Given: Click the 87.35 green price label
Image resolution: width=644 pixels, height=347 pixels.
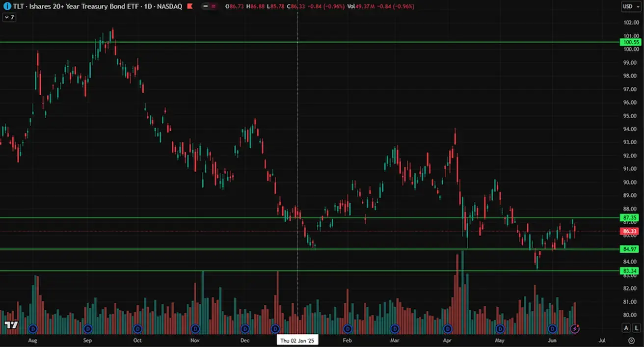Looking at the screenshot, I should (630, 217).
